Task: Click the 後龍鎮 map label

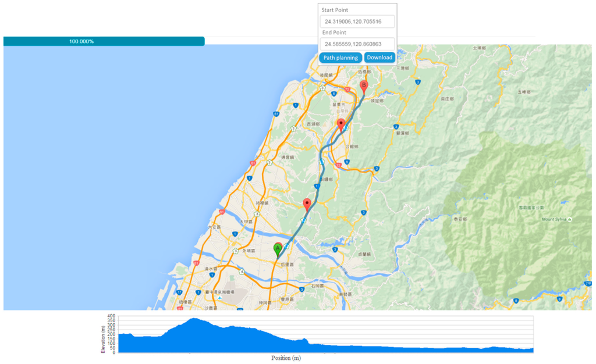Action: (326, 75)
